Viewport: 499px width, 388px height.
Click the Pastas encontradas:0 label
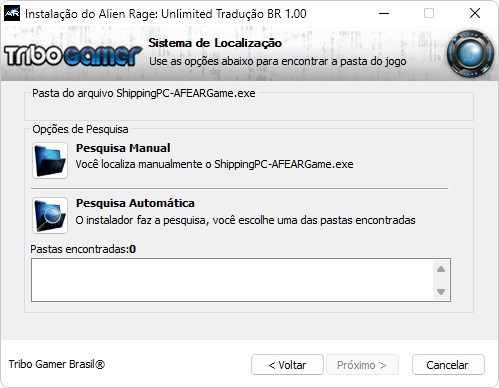point(83,249)
